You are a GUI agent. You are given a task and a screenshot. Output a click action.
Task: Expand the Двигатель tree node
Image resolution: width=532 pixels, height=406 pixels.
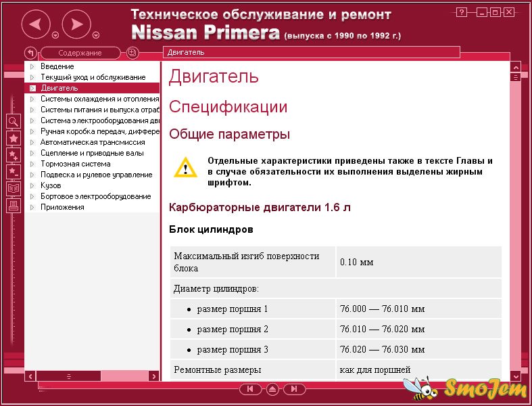point(32,89)
